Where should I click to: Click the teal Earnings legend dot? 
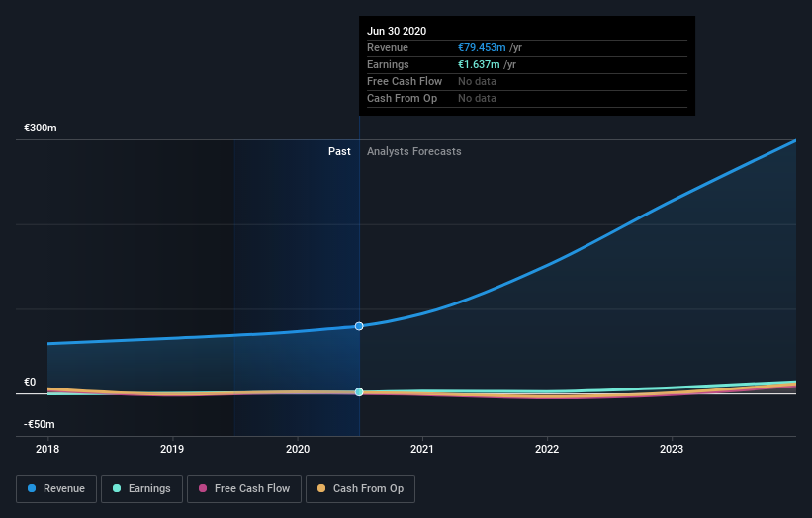click(x=117, y=488)
